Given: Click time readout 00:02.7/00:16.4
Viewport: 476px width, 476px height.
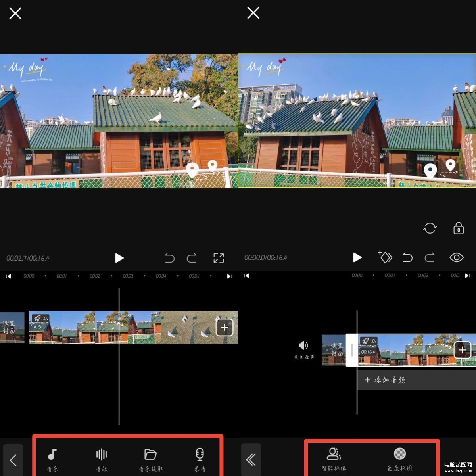Looking at the screenshot, I should click(28, 258).
